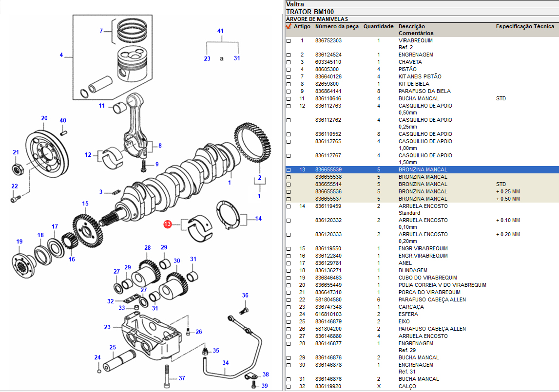Select callout 4 for the piston assembly
Screen dimensions: 559x392
61,55
